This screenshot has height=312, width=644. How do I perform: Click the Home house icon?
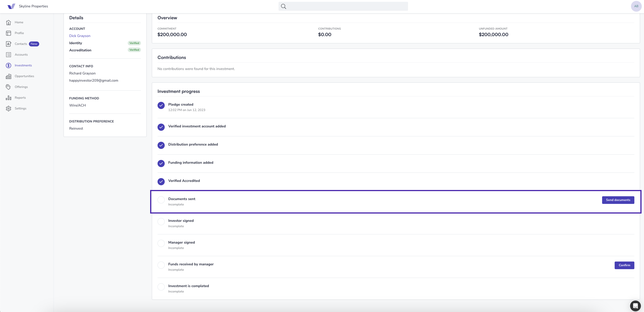click(x=9, y=22)
